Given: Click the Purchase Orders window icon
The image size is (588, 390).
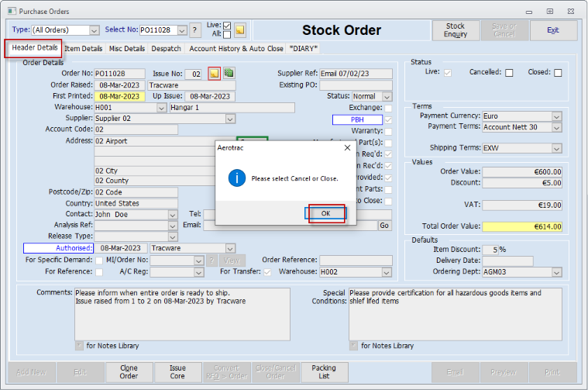Looking at the screenshot, I should tap(12, 12).
